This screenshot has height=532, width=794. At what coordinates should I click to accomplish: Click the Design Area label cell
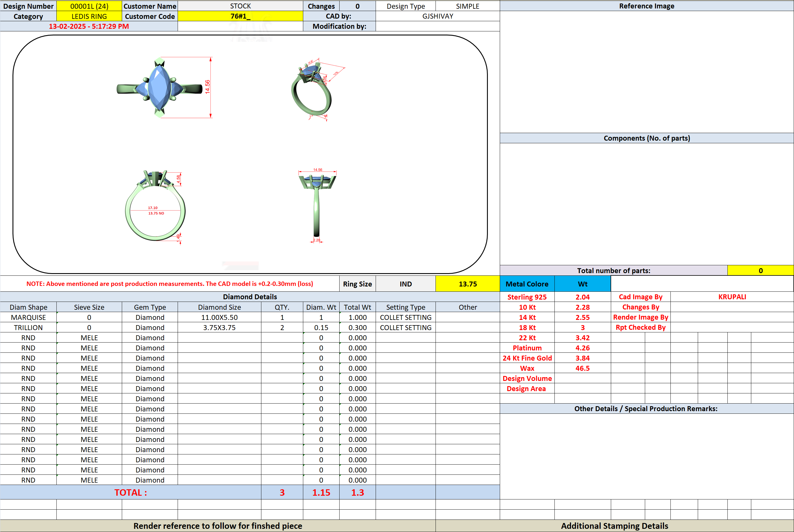coord(527,388)
